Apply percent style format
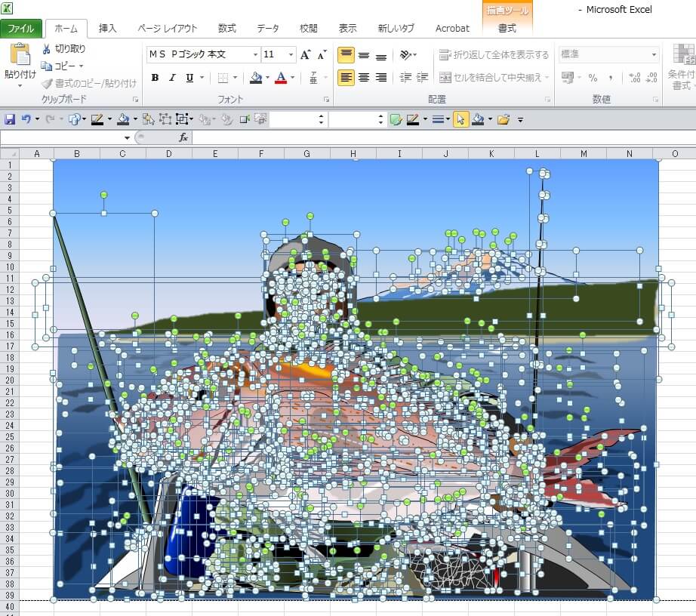The image size is (696, 616). pyautogui.click(x=593, y=78)
